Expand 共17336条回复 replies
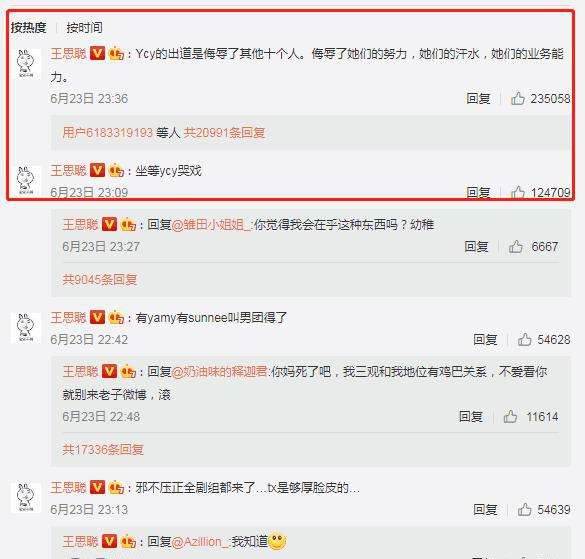This screenshot has height=559, width=585. pyautogui.click(x=103, y=450)
